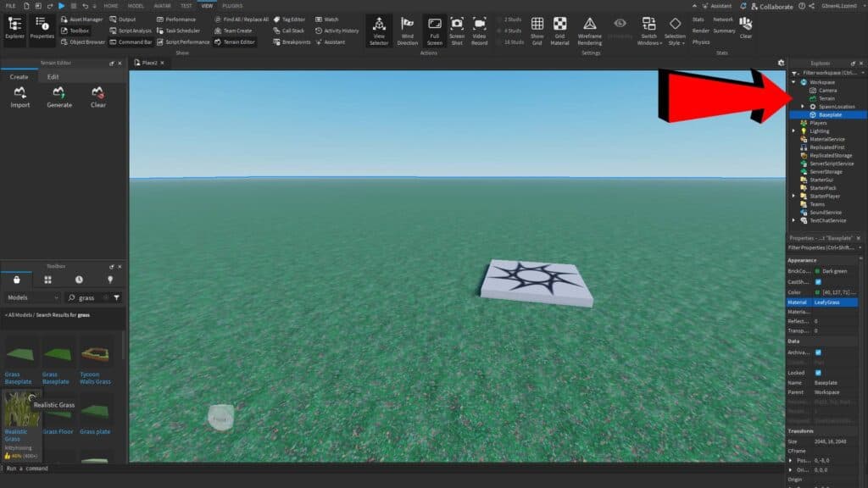Check the CastShadow property checkbox
The width and height of the screenshot is (868, 488).
click(818, 281)
